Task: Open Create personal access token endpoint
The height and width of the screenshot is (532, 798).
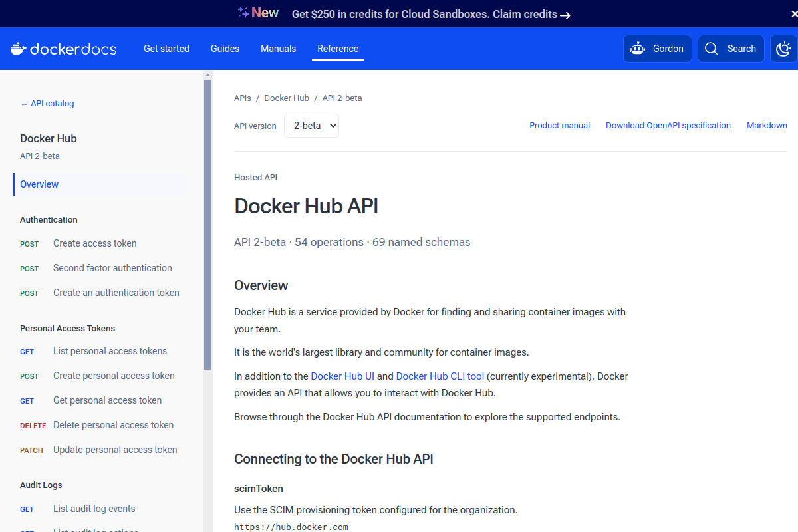Action: 114,376
